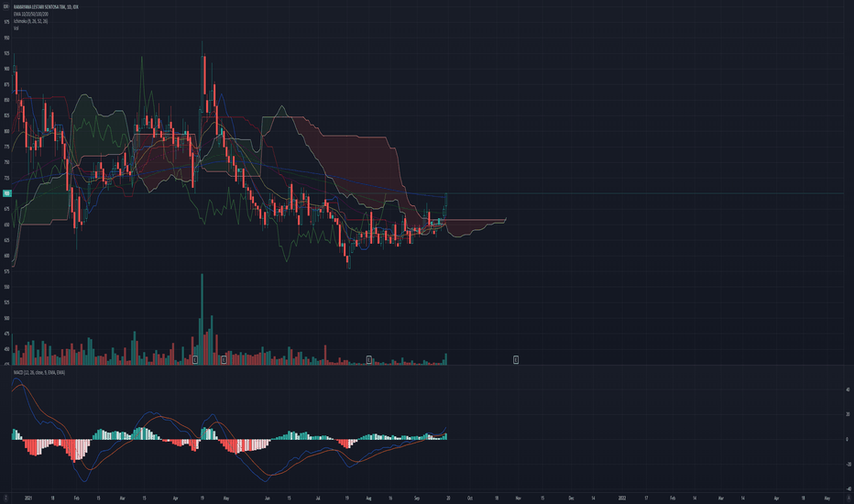Open the future earnings marker nearest Nov
The image size is (854, 504).
click(516, 359)
